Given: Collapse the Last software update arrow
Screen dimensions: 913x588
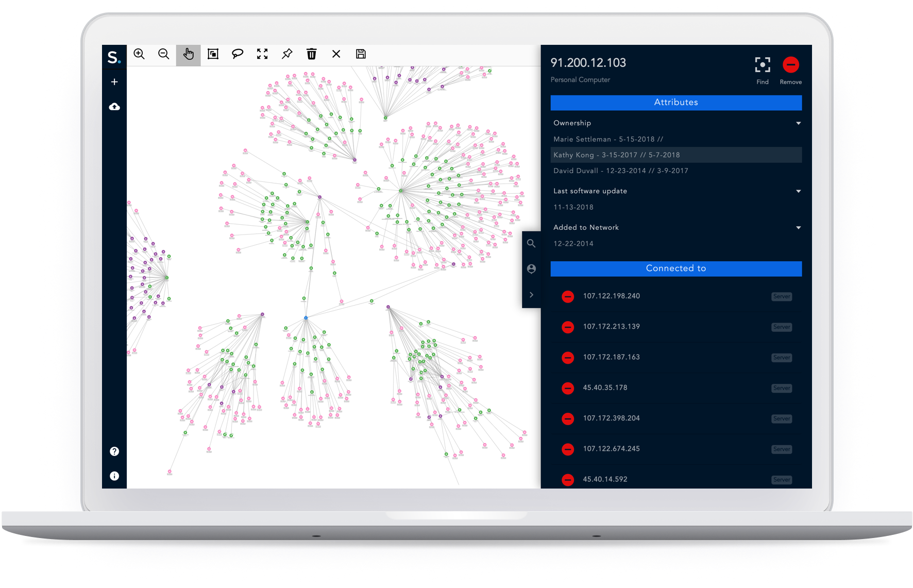Looking at the screenshot, I should (x=799, y=191).
